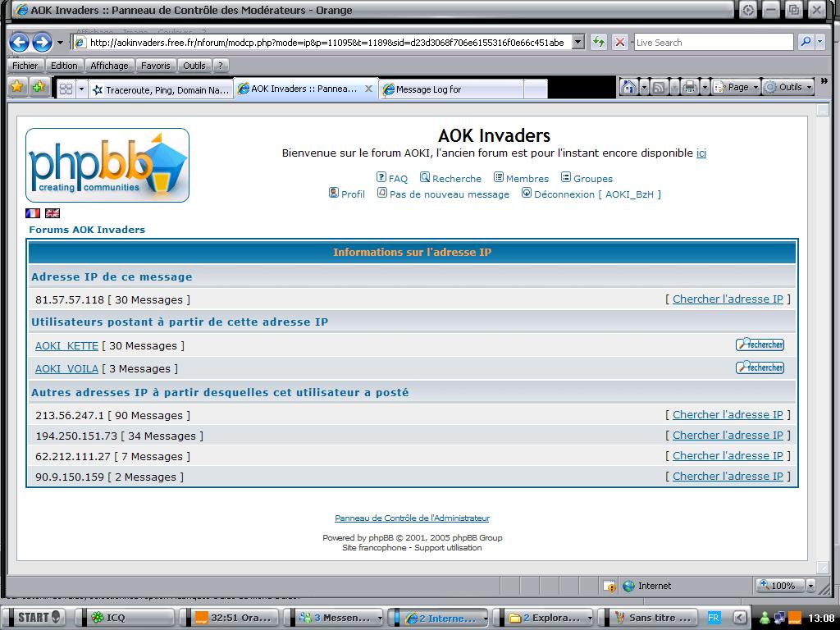Click Chercher l'adresse IP for 194.250.151.73
The height and width of the screenshot is (630, 840).
click(x=728, y=435)
